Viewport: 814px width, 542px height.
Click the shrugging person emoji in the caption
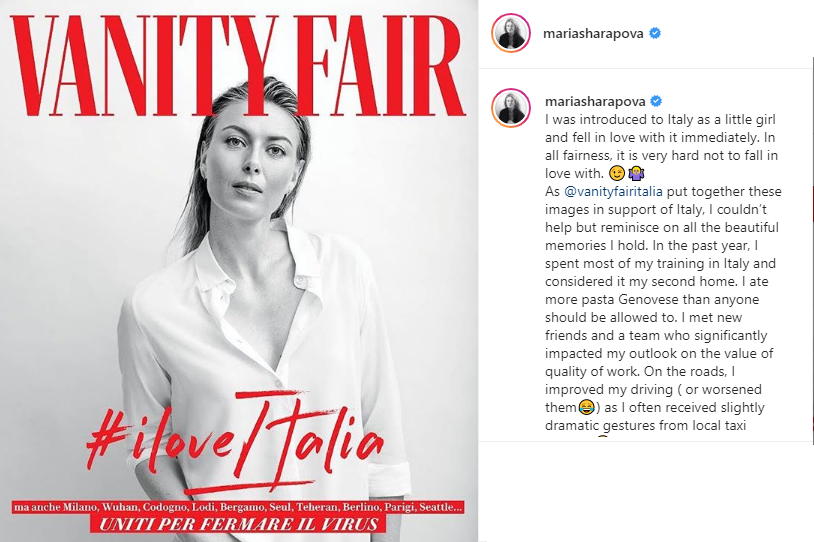(x=636, y=173)
